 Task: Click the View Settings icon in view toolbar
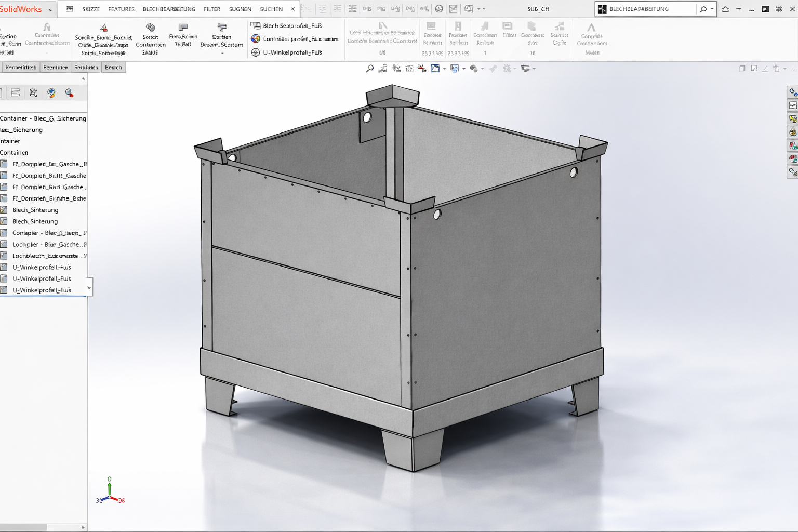pos(525,68)
